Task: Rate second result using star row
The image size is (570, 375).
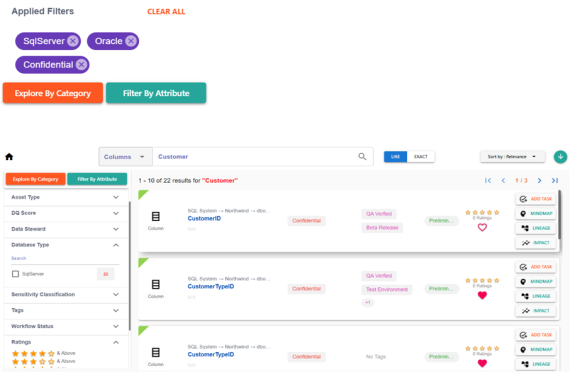Action: [482, 280]
